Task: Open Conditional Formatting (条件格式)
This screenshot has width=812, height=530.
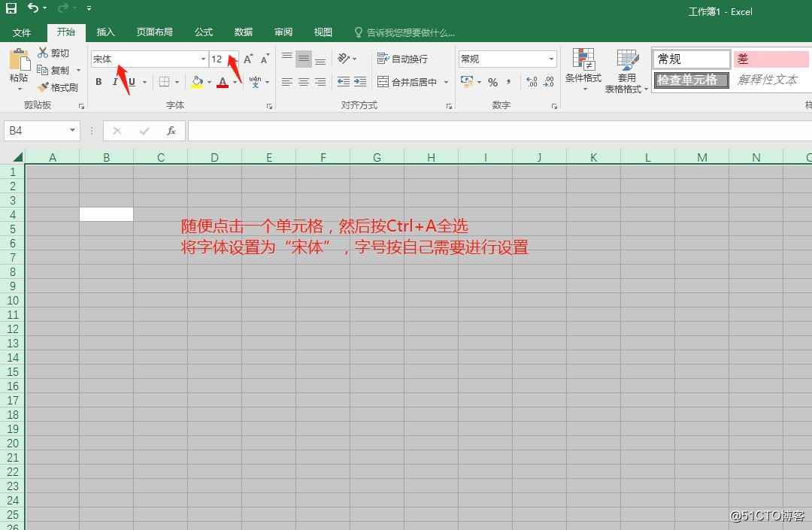Action: coord(583,70)
